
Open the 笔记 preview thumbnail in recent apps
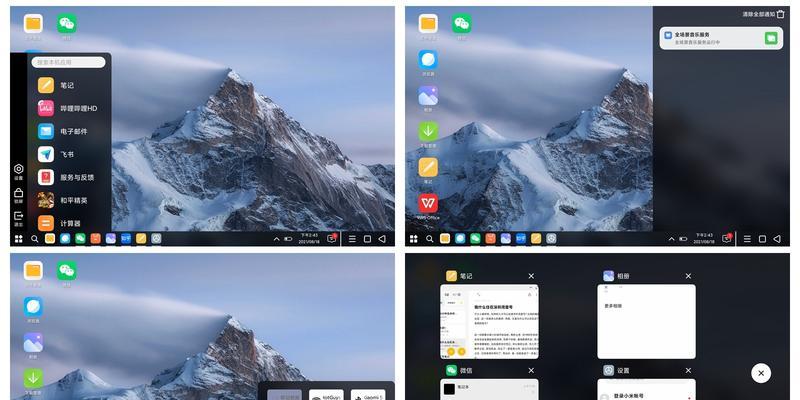pyautogui.click(x=489, y=321)
